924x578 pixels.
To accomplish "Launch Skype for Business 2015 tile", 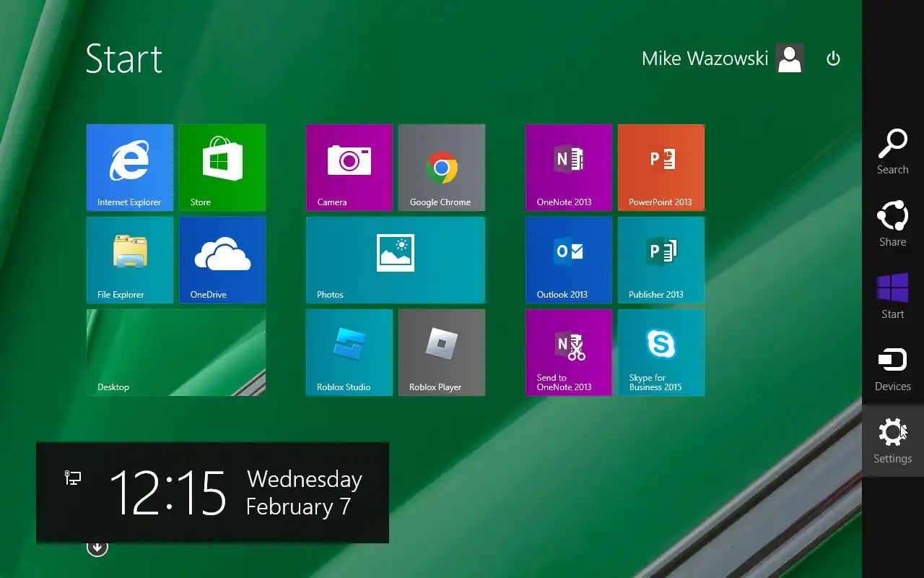I will [661, 353].
